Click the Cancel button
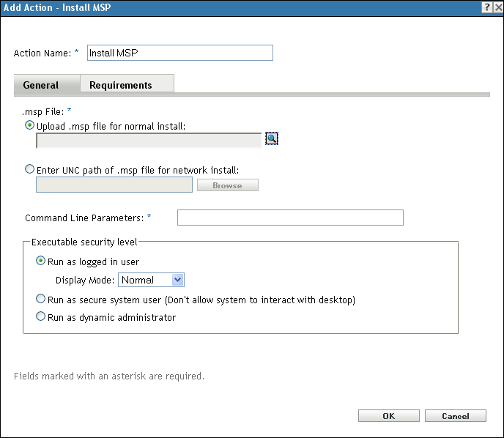The width and height of the screenshot is (504, 438). [456, 416]
